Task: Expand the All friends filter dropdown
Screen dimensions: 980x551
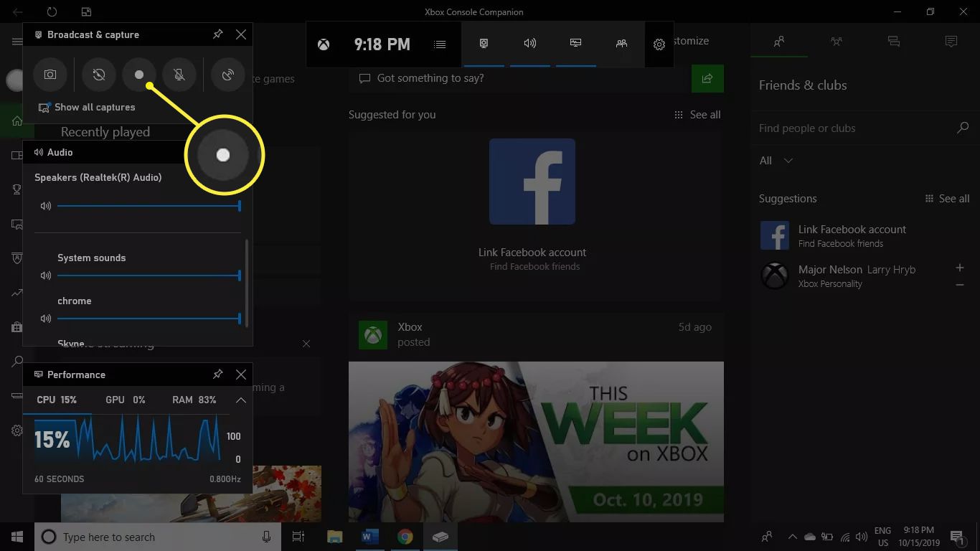Action: coord(776,161)
